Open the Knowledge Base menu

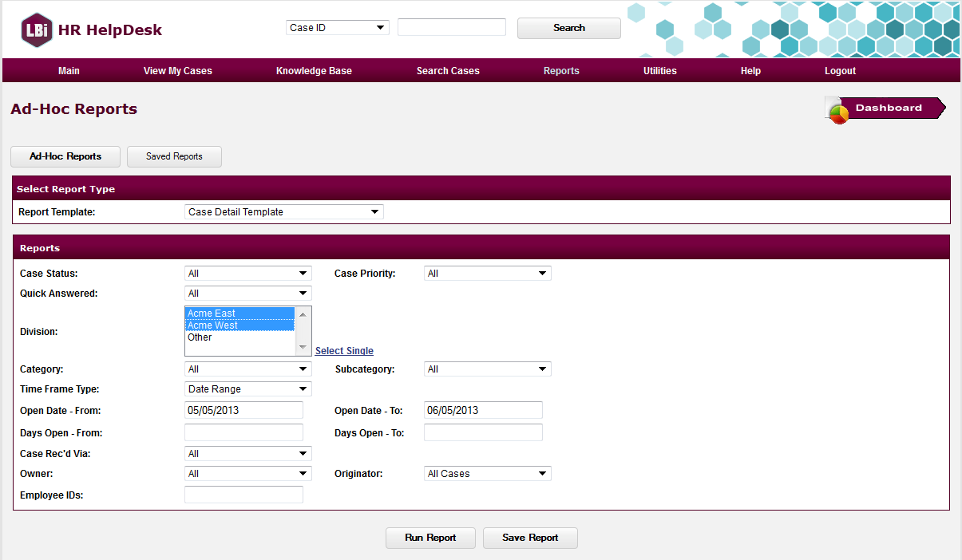[314, 71]
